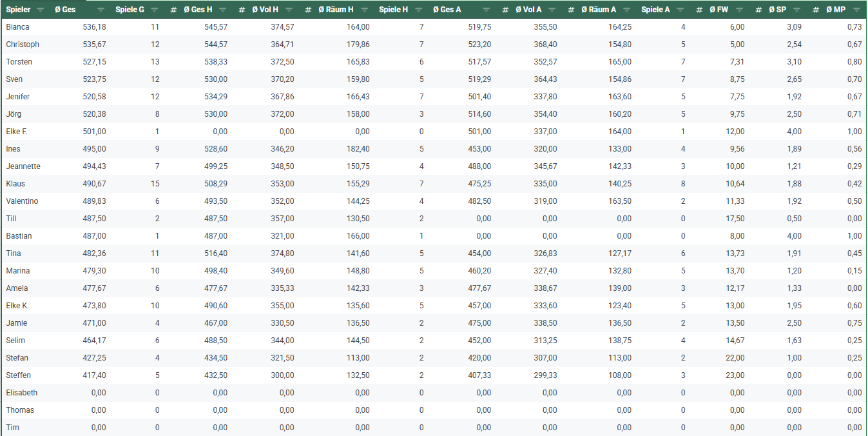The height and width of the screenshot is (436, 868).
Task: Click the filter icon beside Ø Ges
Action: click(x=101, y=10)
